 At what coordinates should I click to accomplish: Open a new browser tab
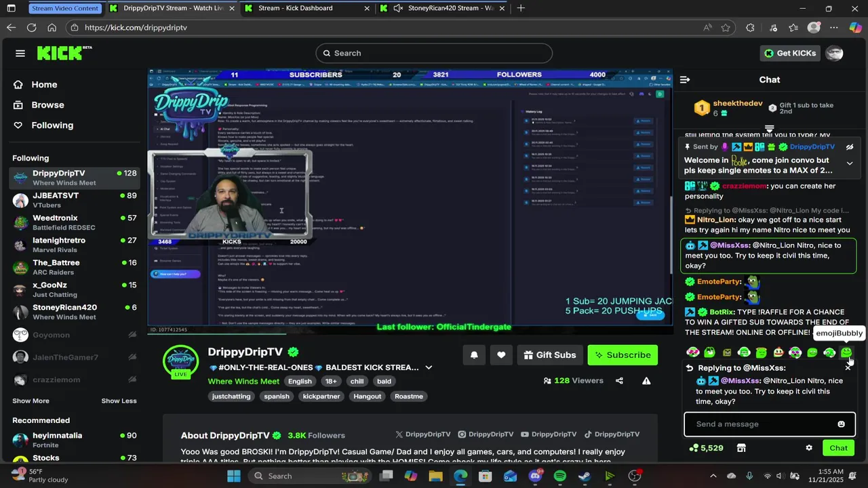tap(521, 8)
